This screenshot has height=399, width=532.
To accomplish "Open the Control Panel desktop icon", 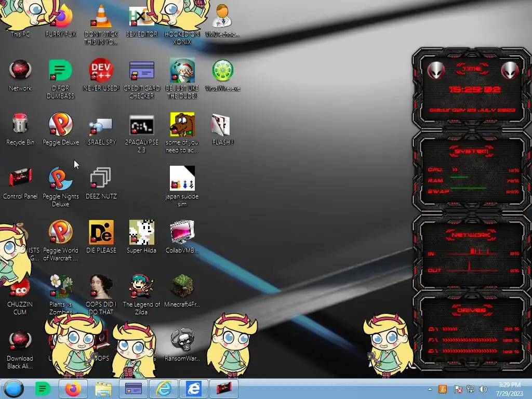I will click(20, 183).
